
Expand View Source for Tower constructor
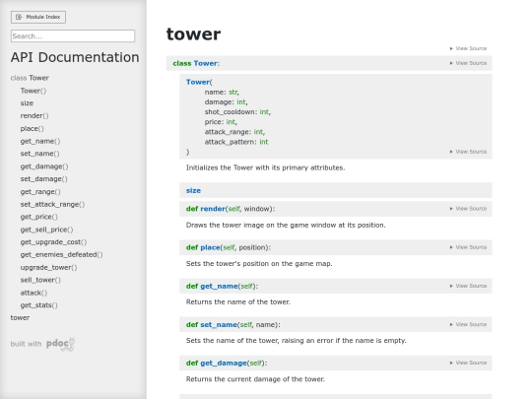(x=468, y=152)
